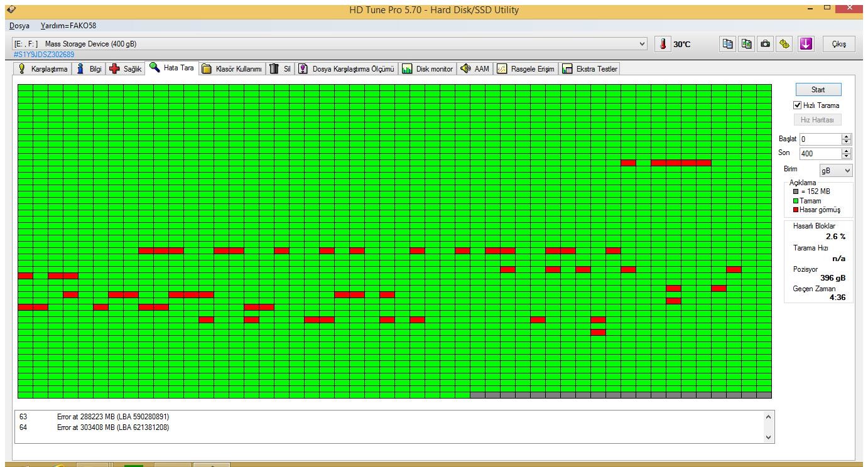Click the 396 gB position value
868x467 pixels.
[x=833, y=277]
